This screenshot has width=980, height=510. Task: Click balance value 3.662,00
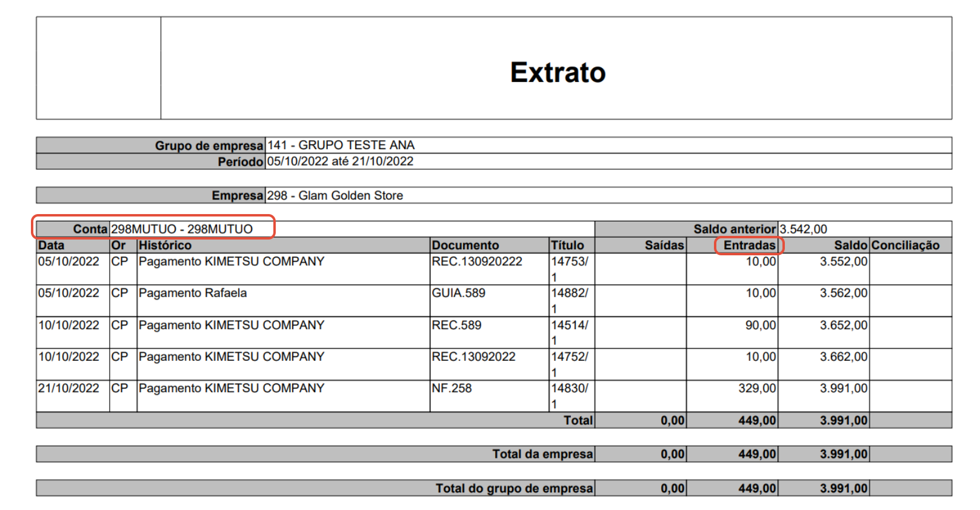click(x=844, y=357)
